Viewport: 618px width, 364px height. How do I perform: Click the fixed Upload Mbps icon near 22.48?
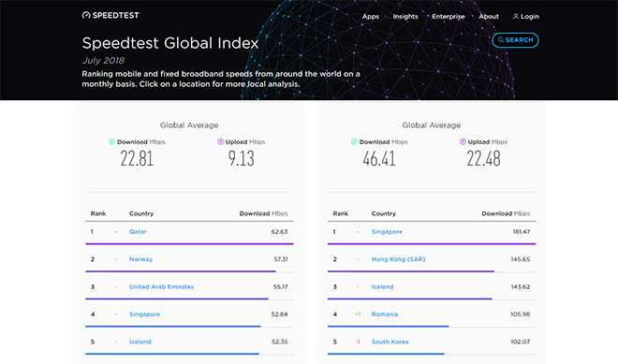463,142
